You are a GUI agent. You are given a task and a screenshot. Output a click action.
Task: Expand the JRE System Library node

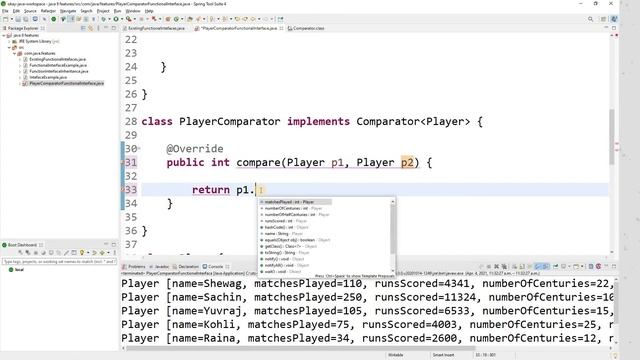coord(9,41)
